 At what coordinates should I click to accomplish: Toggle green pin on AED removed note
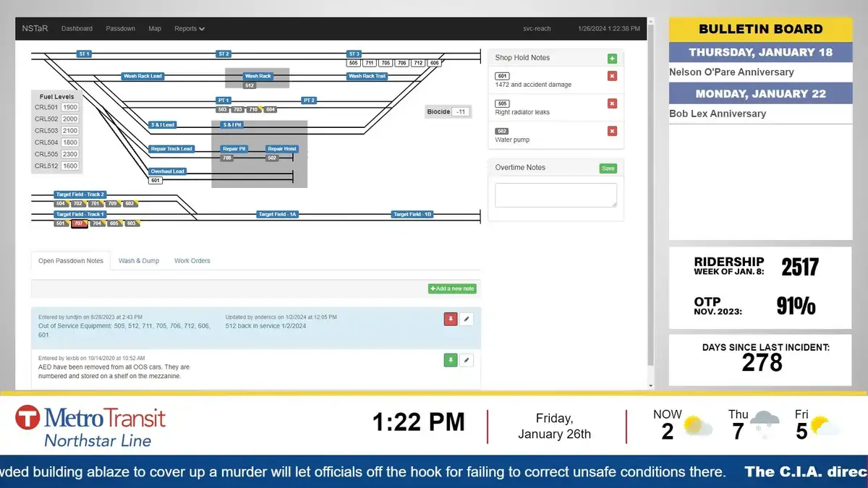(x=450, y=359)
